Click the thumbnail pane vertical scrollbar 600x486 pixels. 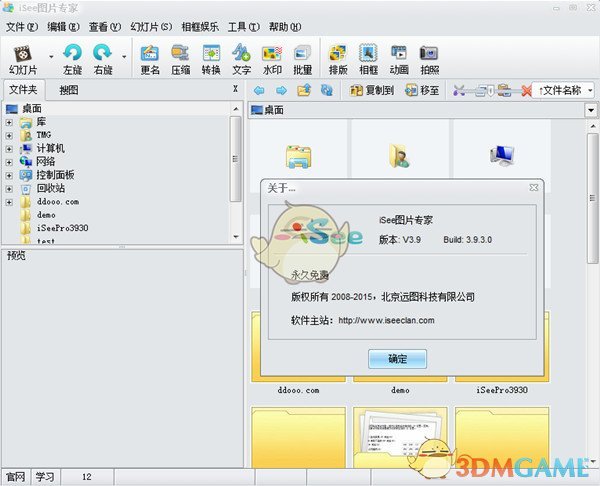(593, 198)
